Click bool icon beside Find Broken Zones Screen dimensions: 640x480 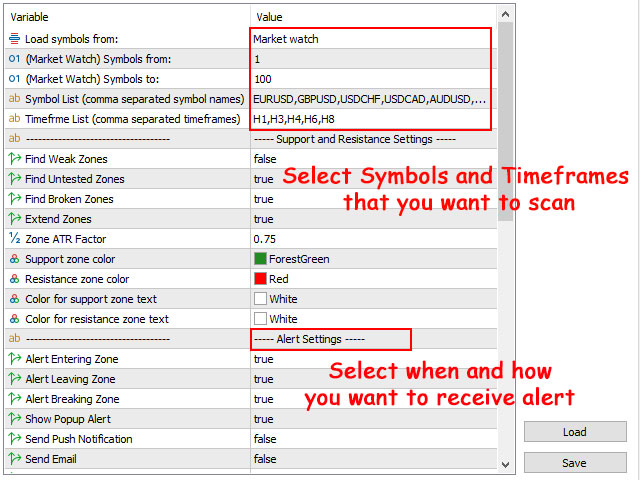[x=14, y=198]
